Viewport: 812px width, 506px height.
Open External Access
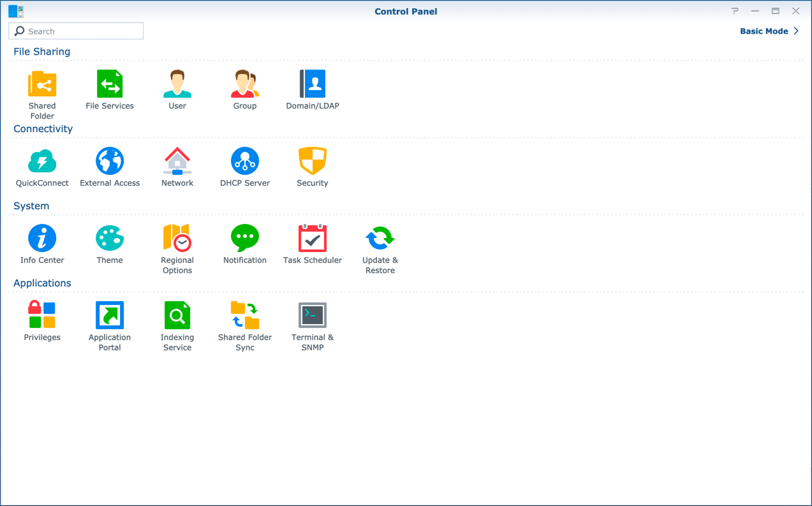coord(110,162)
